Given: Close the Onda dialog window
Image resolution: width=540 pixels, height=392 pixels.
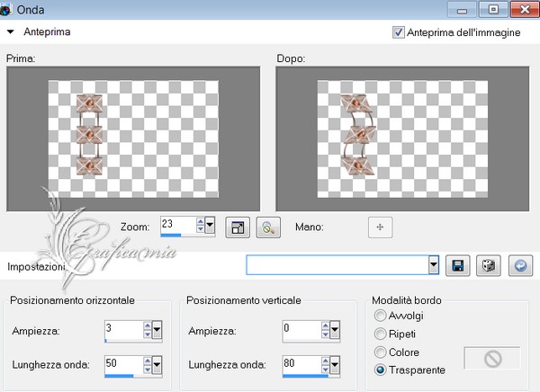Looking at the screenshot, I should (525, 9).
